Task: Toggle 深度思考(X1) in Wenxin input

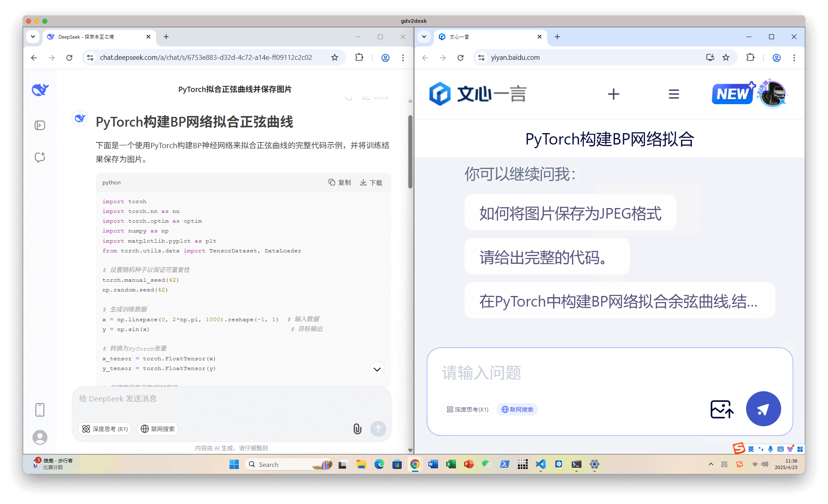Action: pos(467,410)
